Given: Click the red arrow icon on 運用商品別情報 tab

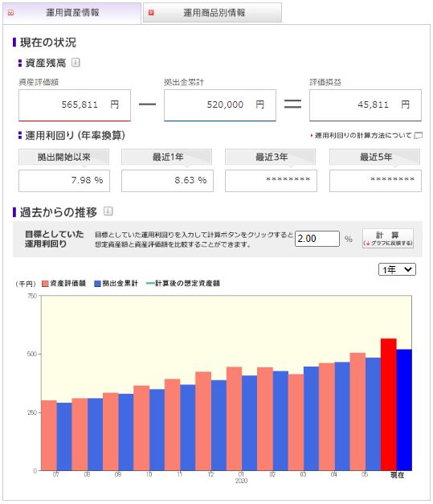Looking at the screenshot, I should click(x=151, y=13).
